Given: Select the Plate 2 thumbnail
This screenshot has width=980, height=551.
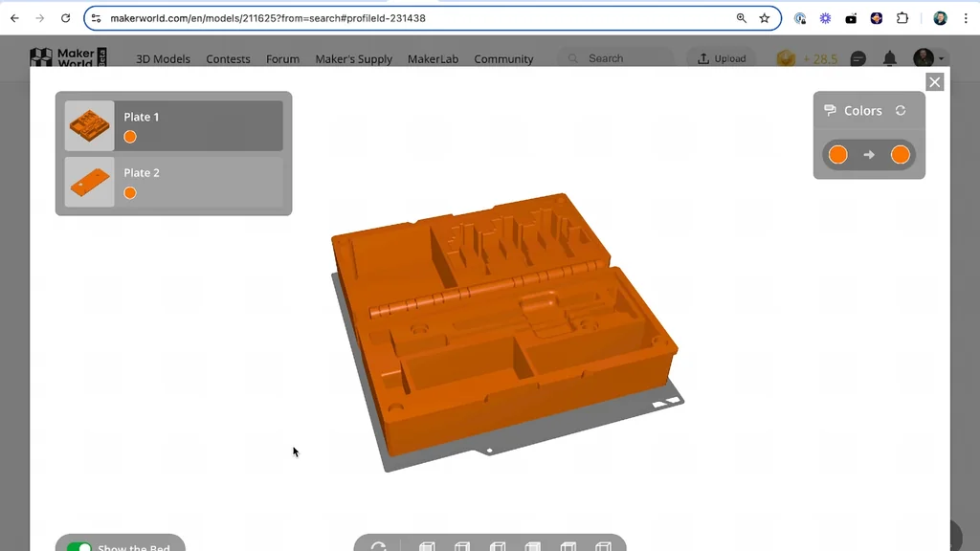Looking at the screenshot, I should point(89,182).
